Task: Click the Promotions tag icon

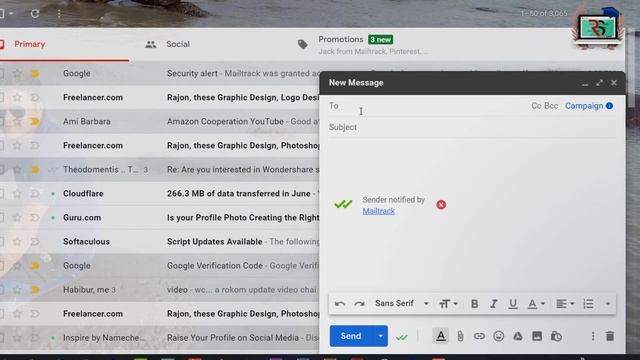Action: pos(302,44)
